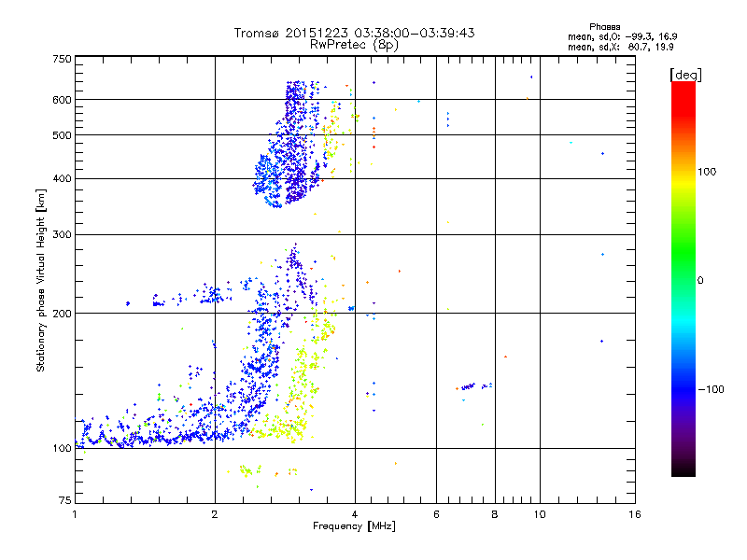Click the 'Phases' header label
The width and height of the screenshot is (747, 560).
pyautogui.click(x=604, y=27)
